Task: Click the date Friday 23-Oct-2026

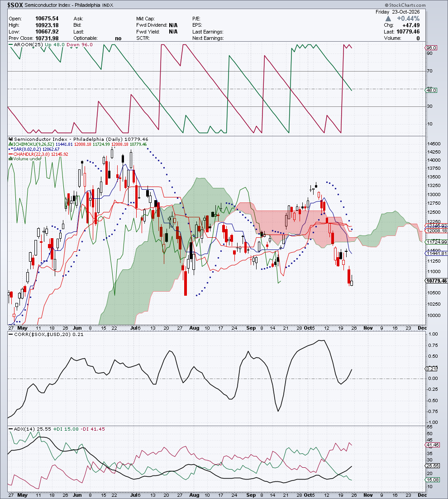Action: click(x=397, y=12)
